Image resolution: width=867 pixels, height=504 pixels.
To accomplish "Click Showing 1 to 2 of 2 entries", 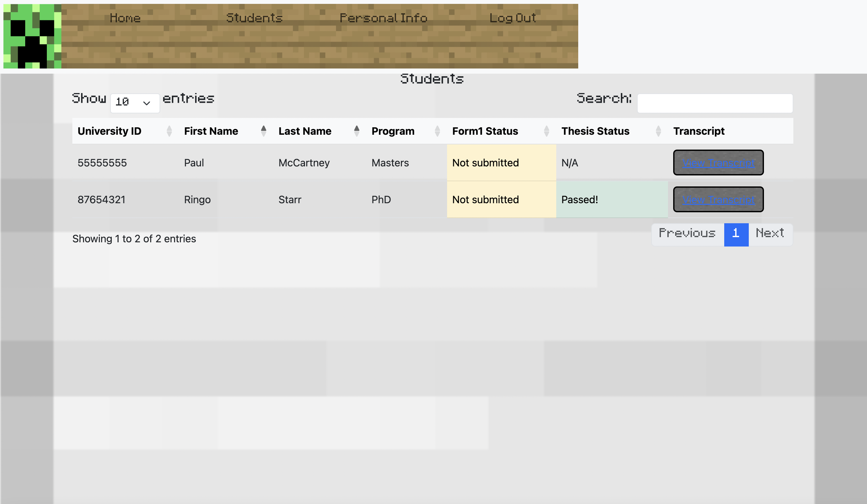I will click(134, 238).
